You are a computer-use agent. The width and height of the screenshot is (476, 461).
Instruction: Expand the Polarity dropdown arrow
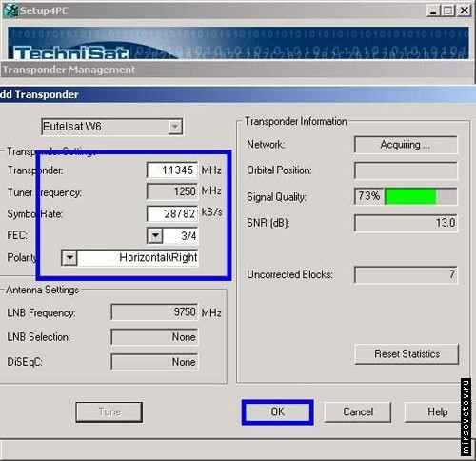tap(69, 258)
